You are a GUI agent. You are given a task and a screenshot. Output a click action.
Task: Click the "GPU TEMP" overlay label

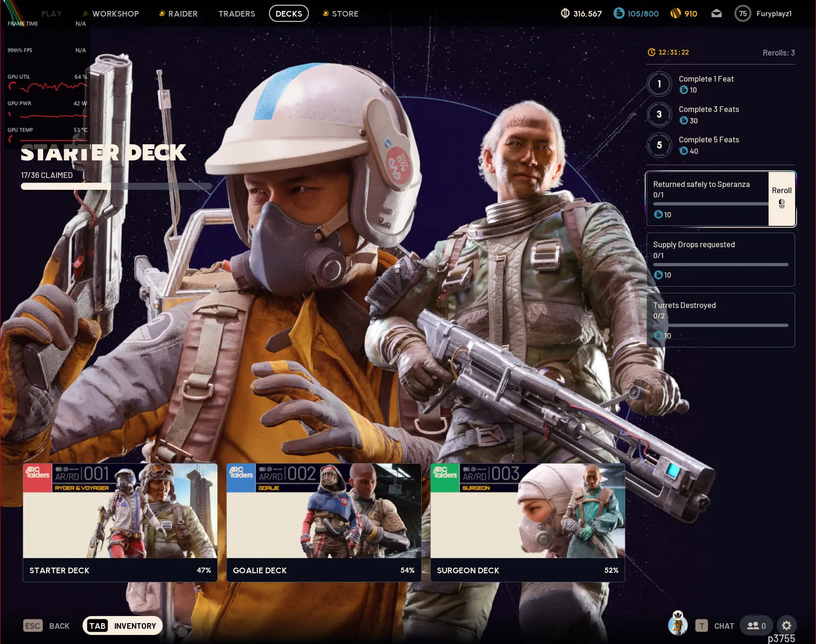[20, 130]
